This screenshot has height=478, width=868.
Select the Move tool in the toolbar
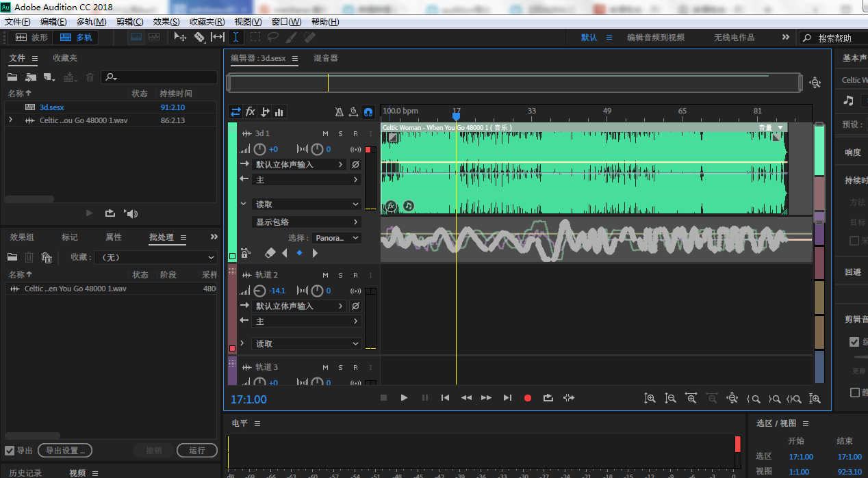[181, 37]
